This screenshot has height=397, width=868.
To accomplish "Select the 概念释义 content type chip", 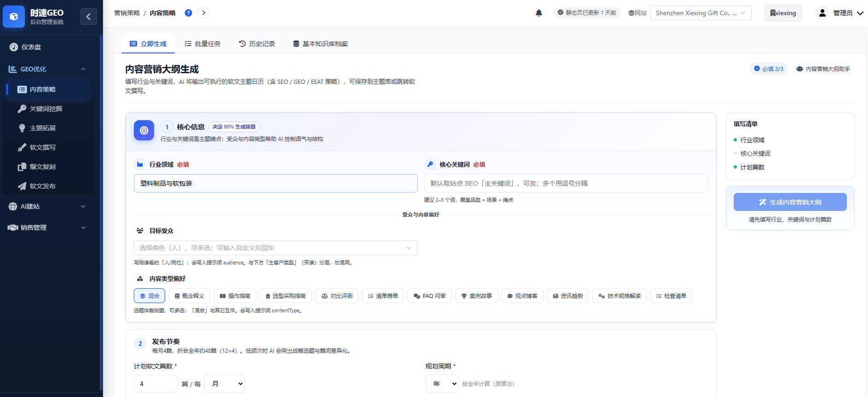I will tap(190, 296).
